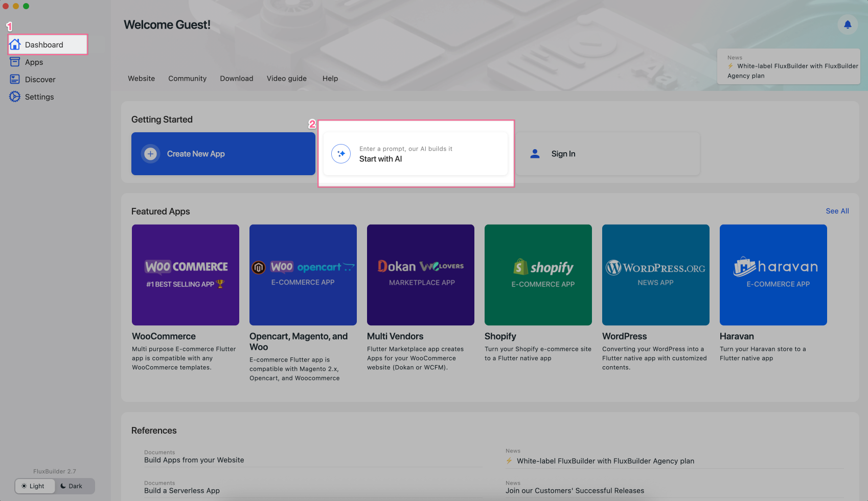The height and width of the screenshot is (501, 868).
Task: Click 'Enter a prompt, our AI builds it' text
Action: (x=406, y=149)
